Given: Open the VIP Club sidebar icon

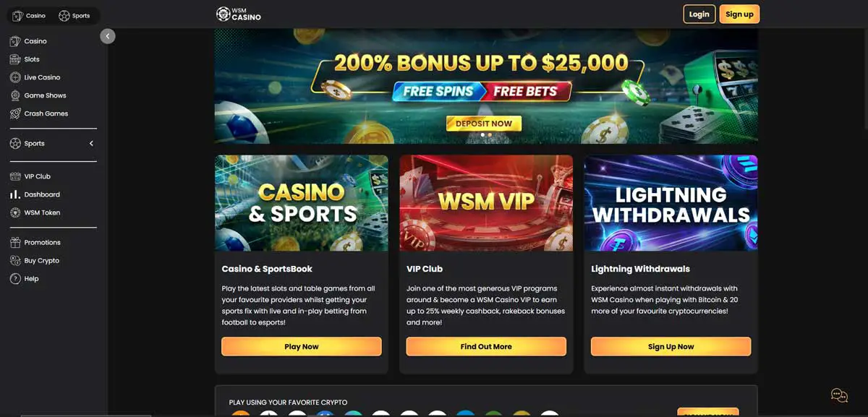Looking at the screenshot, I should pyautogui.click(x=15, y=176).
